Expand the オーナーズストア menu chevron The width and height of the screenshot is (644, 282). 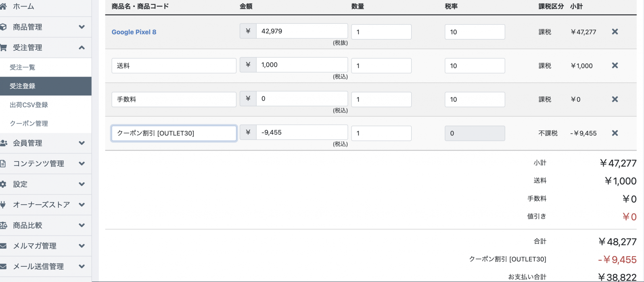pos(82,205)
